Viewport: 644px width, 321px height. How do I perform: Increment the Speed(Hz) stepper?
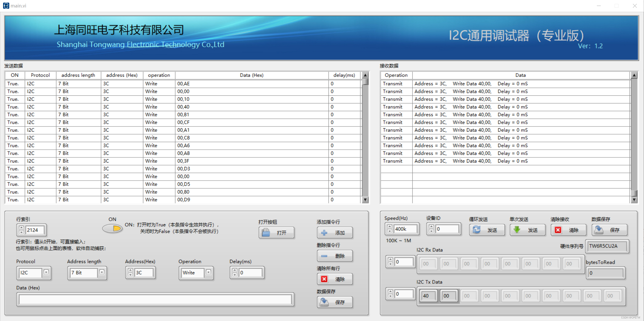click(390, 227)
